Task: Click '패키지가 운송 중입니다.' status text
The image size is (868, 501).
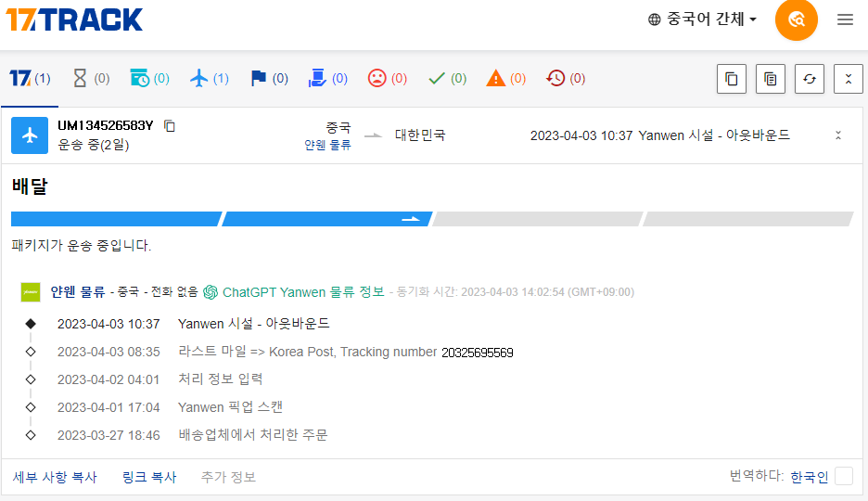Action: tap(82, 245)
